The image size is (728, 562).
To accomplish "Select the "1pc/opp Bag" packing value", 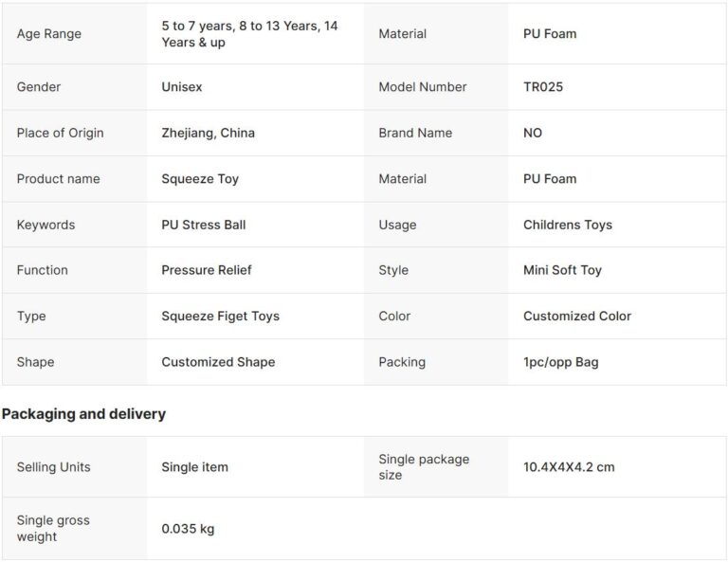I will (x=560, y=362).
